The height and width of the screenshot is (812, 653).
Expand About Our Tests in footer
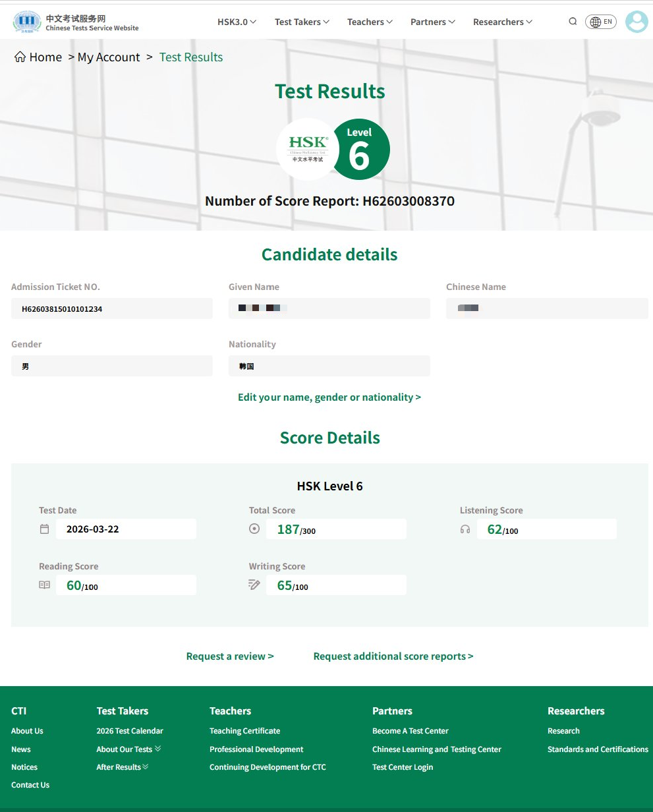pos(128,749)
